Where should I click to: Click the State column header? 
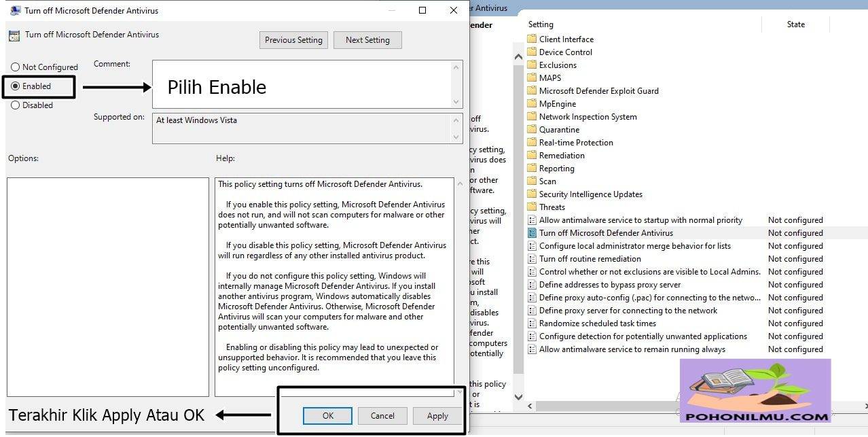(x=796, y=24)
